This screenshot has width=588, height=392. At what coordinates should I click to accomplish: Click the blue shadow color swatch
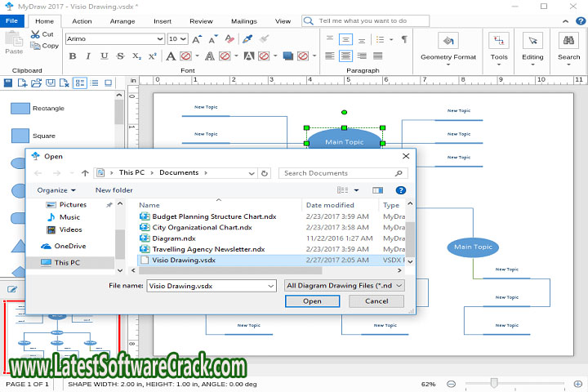tap(287, 56)
